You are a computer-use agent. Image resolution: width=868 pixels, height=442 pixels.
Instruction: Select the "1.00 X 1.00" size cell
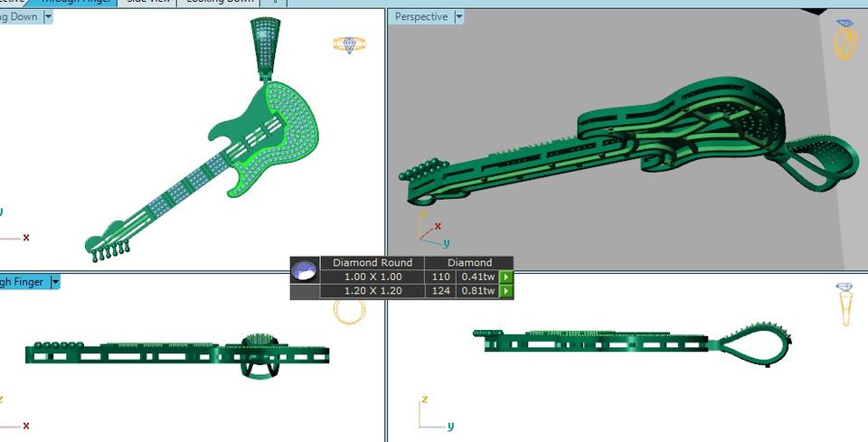tap(373, 277)
